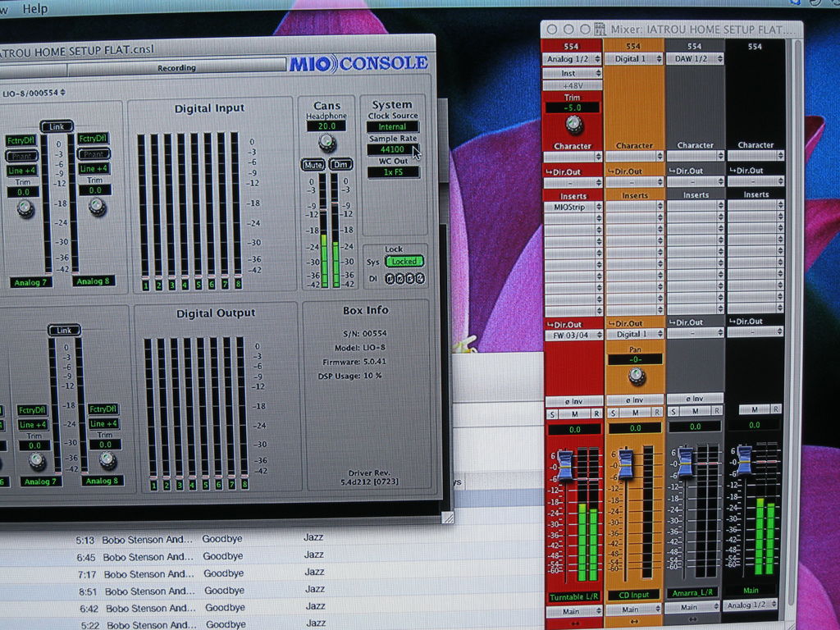Open the Help menu in the menu bar

tap(34, 8)
